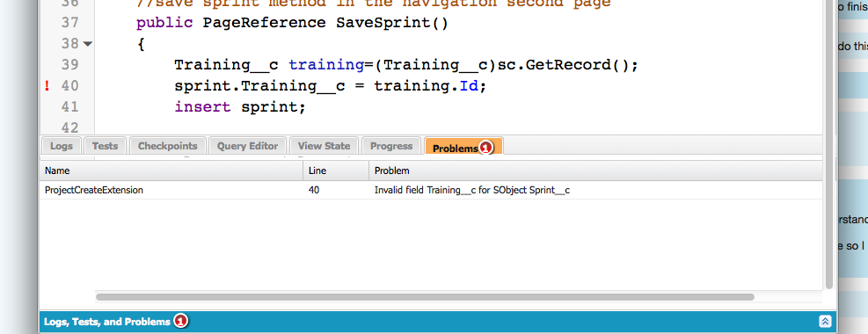868x334 pixels.
Task: Open the Logs tab
Action: coord(61,146)
